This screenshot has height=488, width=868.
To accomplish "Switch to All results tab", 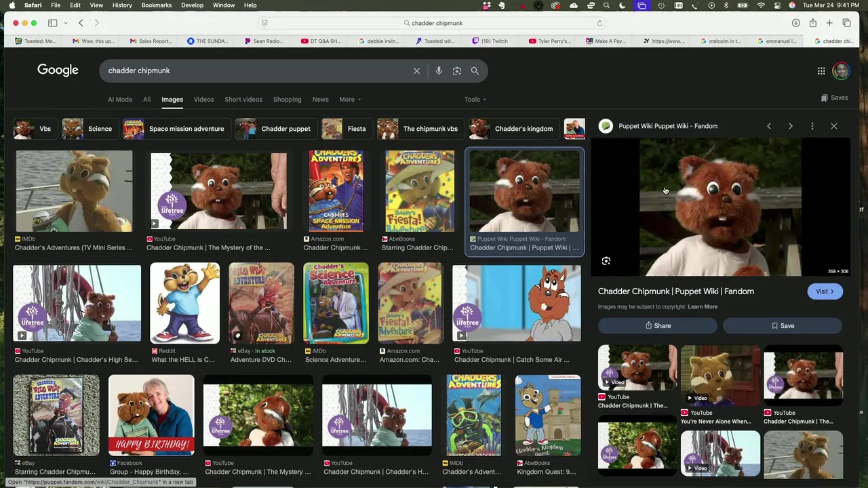I will 146,100.
